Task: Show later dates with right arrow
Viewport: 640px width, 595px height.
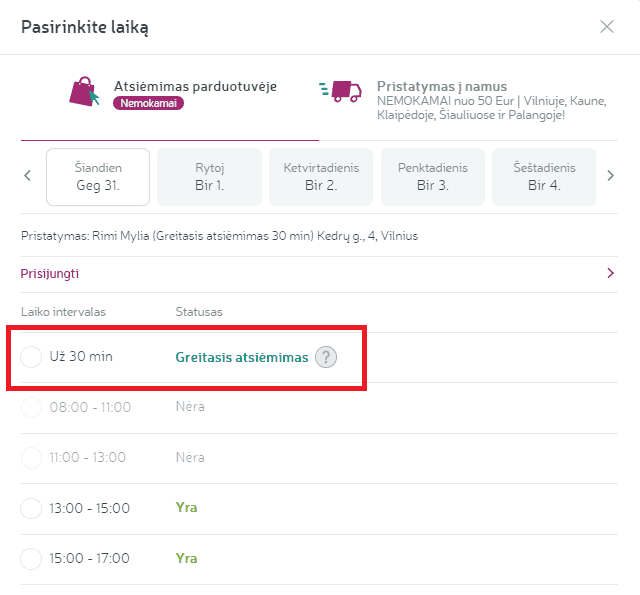Action: (x=611, y=176)
